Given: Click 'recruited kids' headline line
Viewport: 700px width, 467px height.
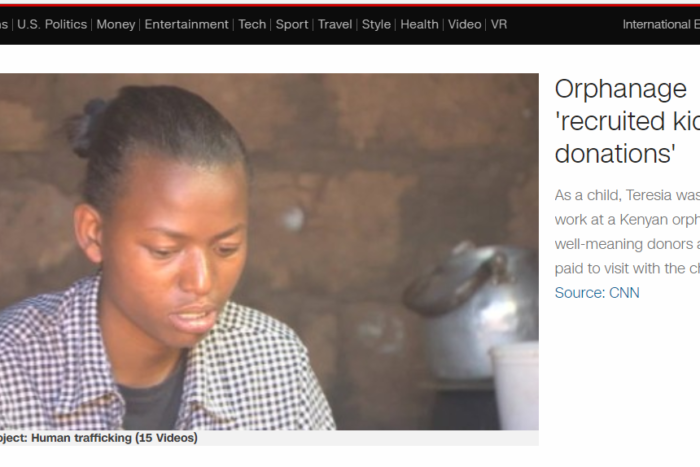Looking at the screenshot, I should (x=627, y=121).
